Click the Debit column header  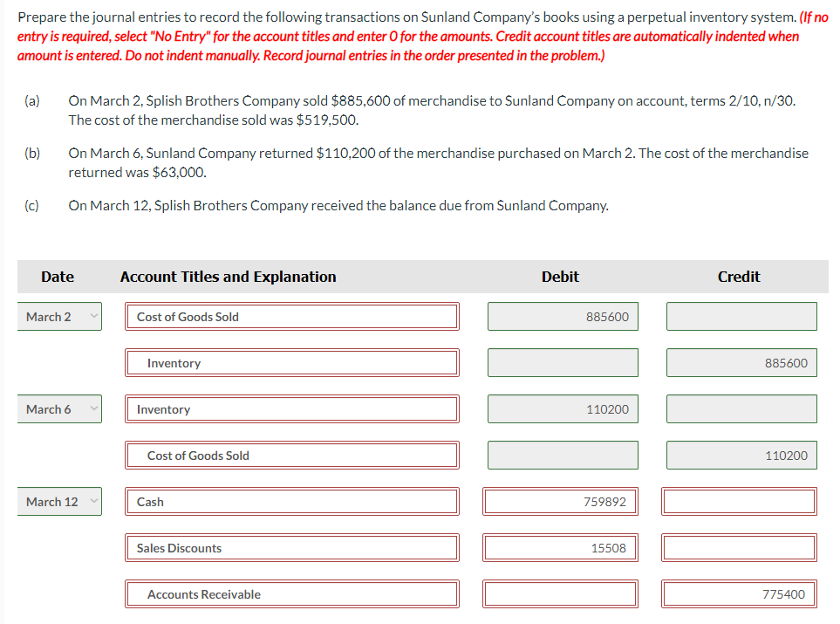pos(560,277)
